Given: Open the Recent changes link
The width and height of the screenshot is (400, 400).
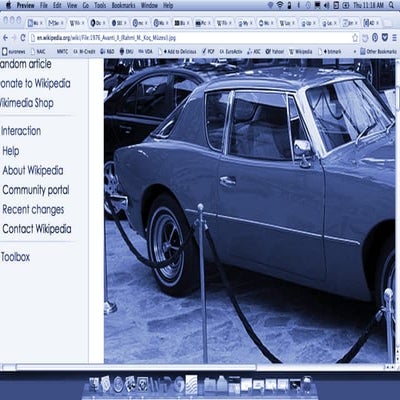Looking at the screenshot, I should [33, 210].
